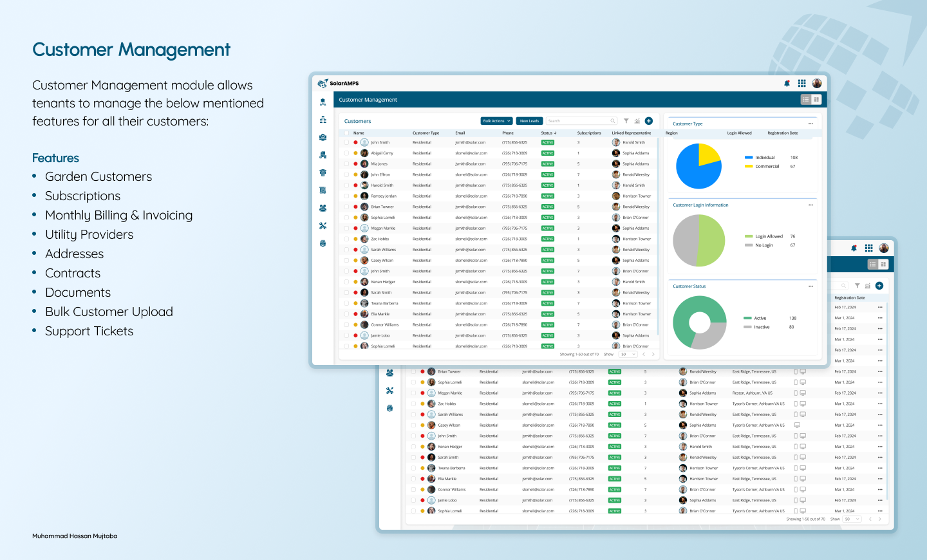
Task: Open the John Smith customer in the first row
Action: [380, 143]
